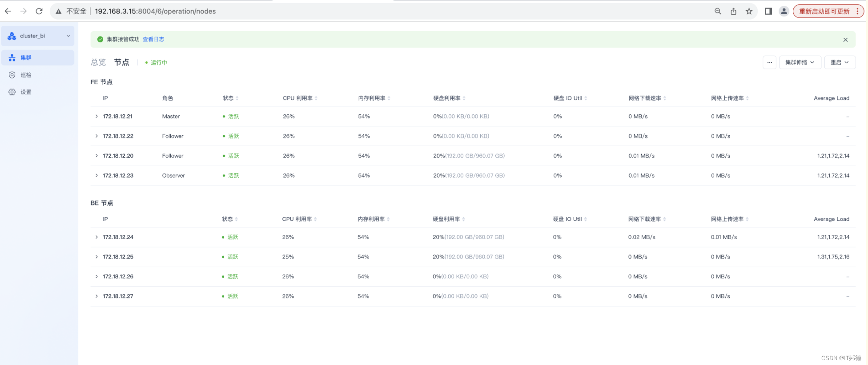Go back using browser back arrow
This screenshot has width=868, height=365.
pos(8,11)
